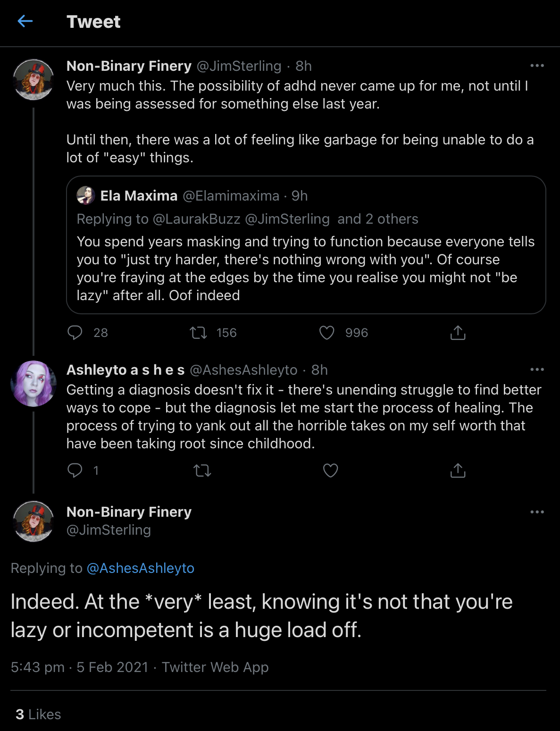The width and height of the screenshot is (560, 731).
Task: Open the Twitter Web App source link
Action: [215, 667]
